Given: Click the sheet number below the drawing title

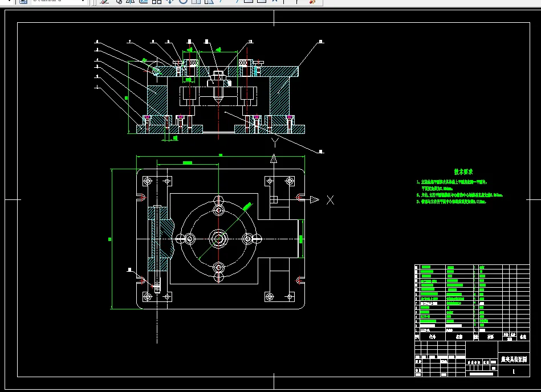Looking at the screenshot, I should tap(514, 371).
